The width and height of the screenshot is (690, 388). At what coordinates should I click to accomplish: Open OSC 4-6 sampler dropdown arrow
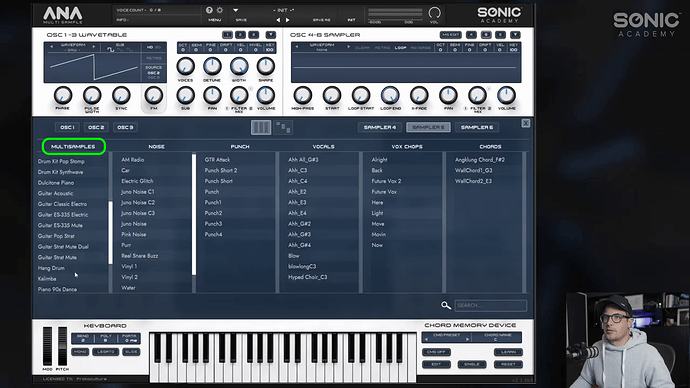point(515,34)
